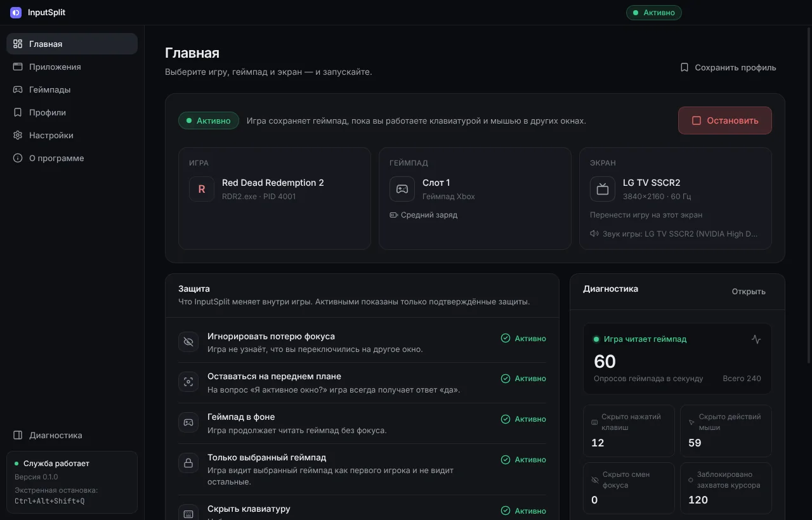Click the red R game icon
Viewport: 812px width, 520px height.
(x=202, y=189)
